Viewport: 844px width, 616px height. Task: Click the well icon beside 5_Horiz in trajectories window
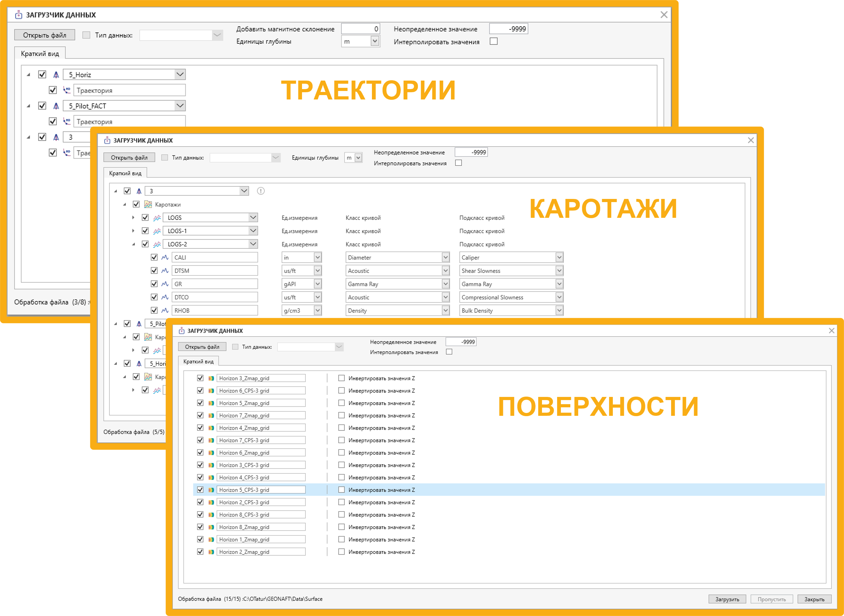click(x=56, y=75)
